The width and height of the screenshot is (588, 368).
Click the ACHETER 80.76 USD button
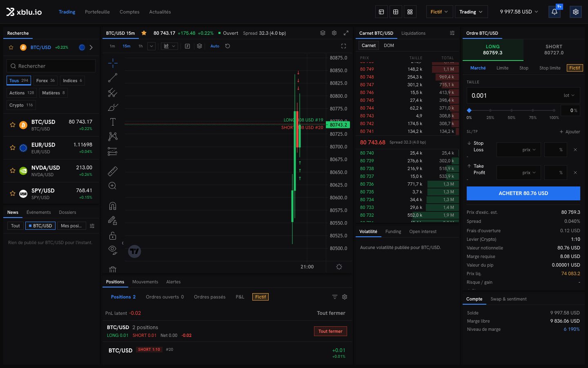coord(523,193)
